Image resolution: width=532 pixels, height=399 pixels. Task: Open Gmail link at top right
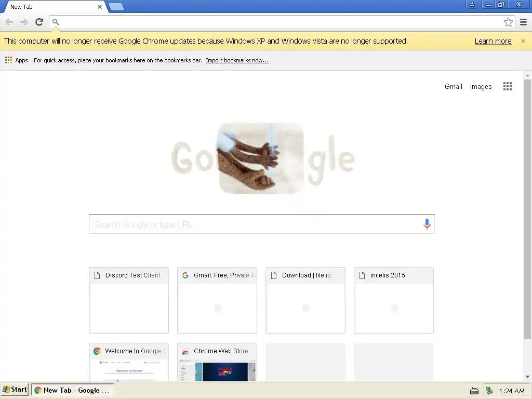pyautogui.click(x=453, y=87)
